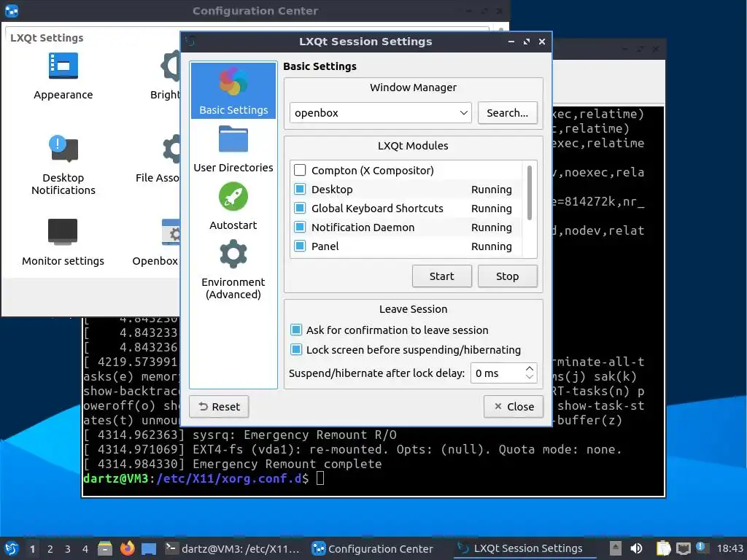This screenshot has height=560, width=747.
Task: Click the terminal prompt dartz@VM3
Action: point(115,478)
